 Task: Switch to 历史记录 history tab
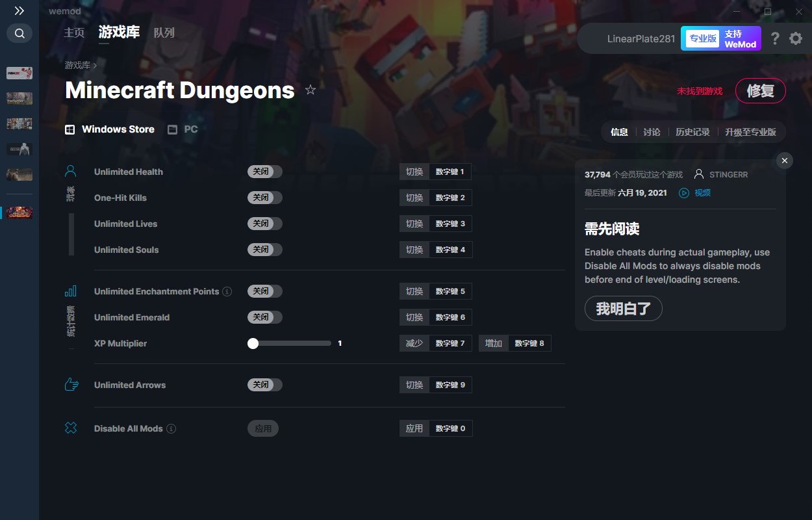[x=692, y=132]
